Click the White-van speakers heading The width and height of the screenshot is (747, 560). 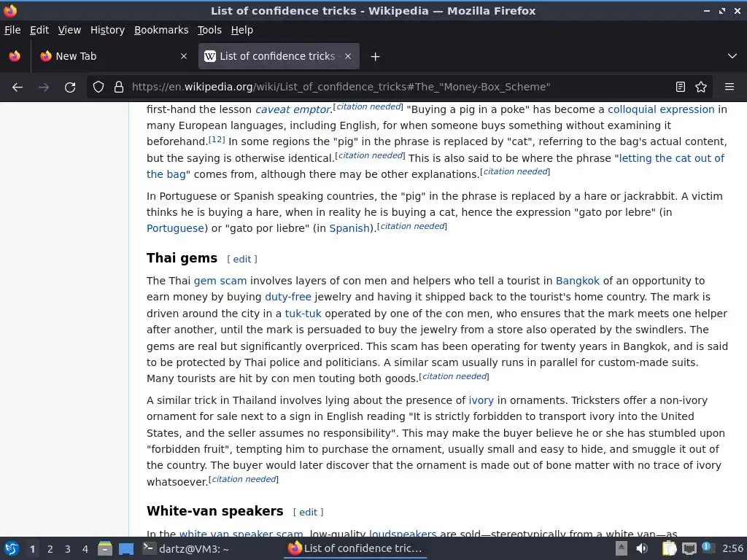point(215,511)
